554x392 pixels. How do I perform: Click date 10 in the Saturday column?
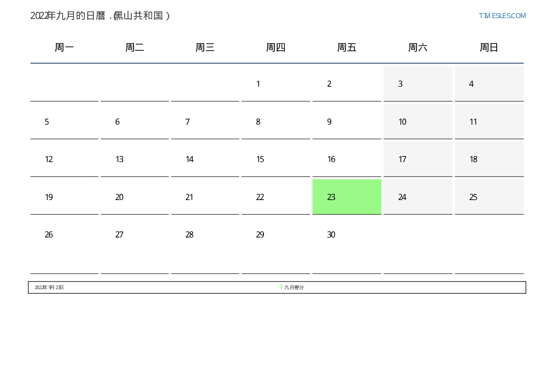pos(402,122)
